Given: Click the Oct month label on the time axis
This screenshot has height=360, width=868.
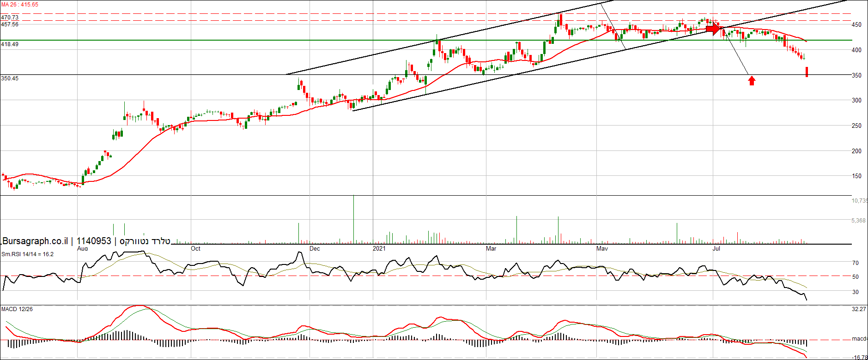Looking at the screenshot, I should coord(195,249).
